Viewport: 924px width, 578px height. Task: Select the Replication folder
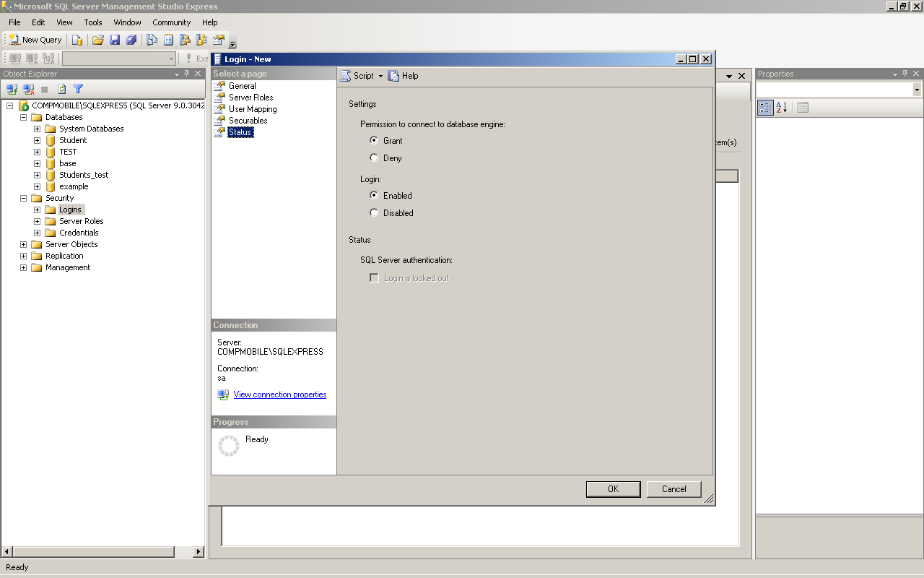pyautogui.click(x=64, y=256)
